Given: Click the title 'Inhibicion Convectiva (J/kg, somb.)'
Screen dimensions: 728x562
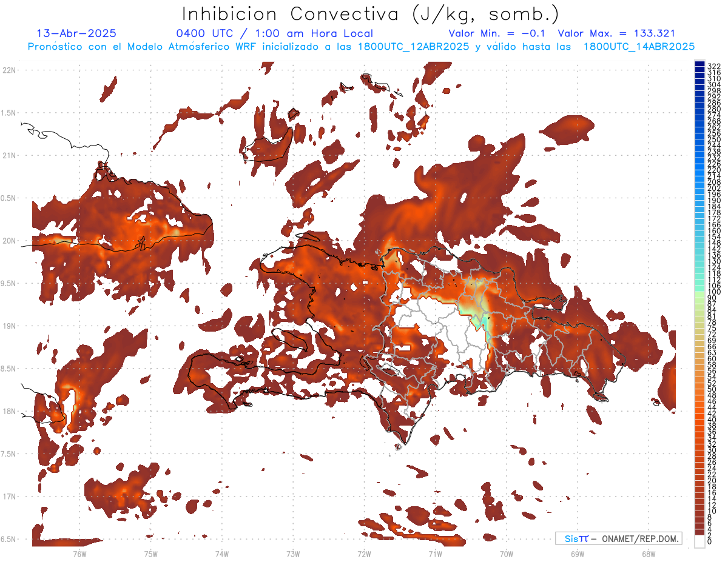Looking at the screenshot, I should click(x=371, y=14).
